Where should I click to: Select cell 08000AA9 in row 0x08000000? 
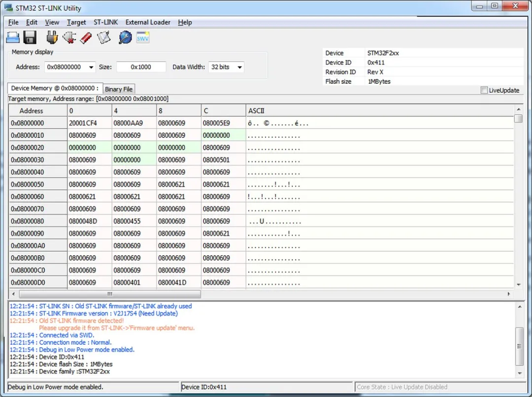(134, 123)
